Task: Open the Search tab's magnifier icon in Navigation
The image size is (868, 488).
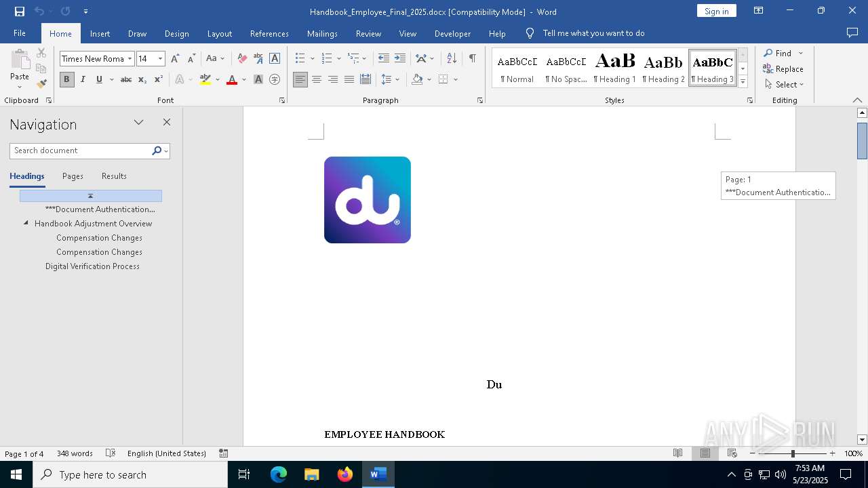Action: click(157, 150)
